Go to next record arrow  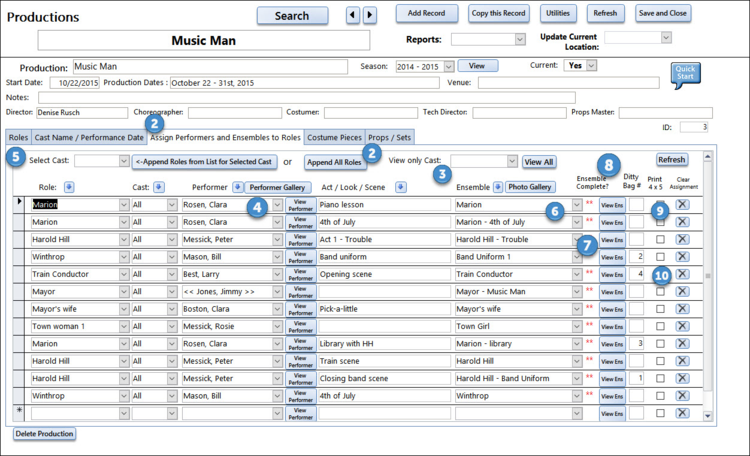coord(369,15)
